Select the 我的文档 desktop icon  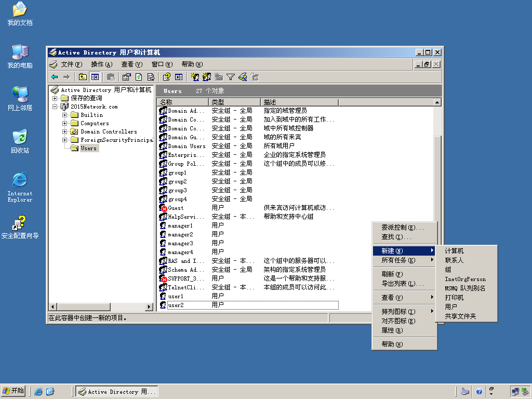[20, 14]
